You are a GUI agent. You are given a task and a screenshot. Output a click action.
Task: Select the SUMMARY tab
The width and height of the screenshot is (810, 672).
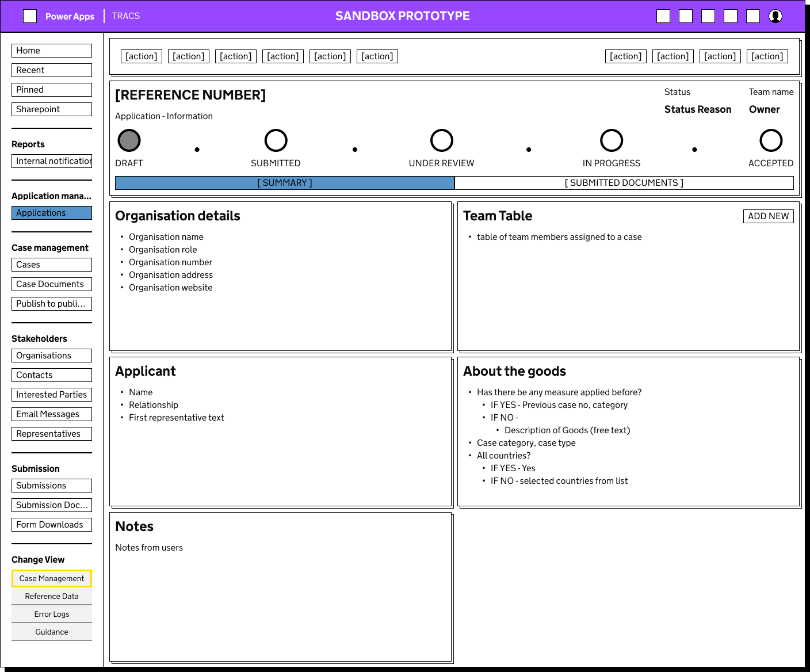coord(285,183)
